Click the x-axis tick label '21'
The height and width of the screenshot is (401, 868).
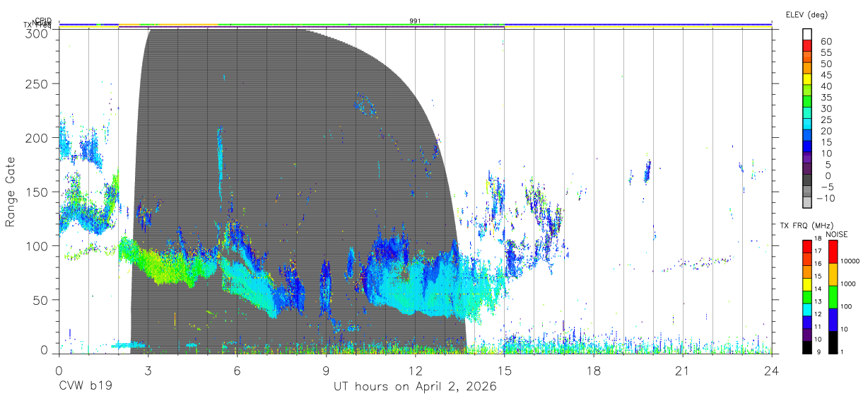[683, 371]
